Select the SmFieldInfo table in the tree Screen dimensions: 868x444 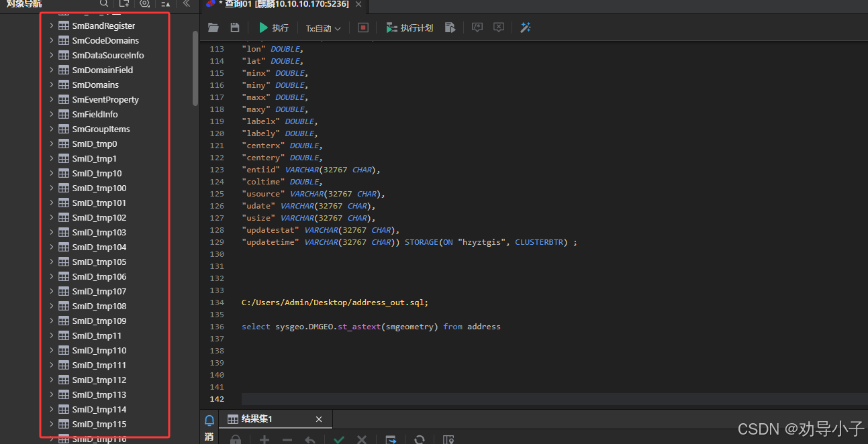(x=95, y=114)
